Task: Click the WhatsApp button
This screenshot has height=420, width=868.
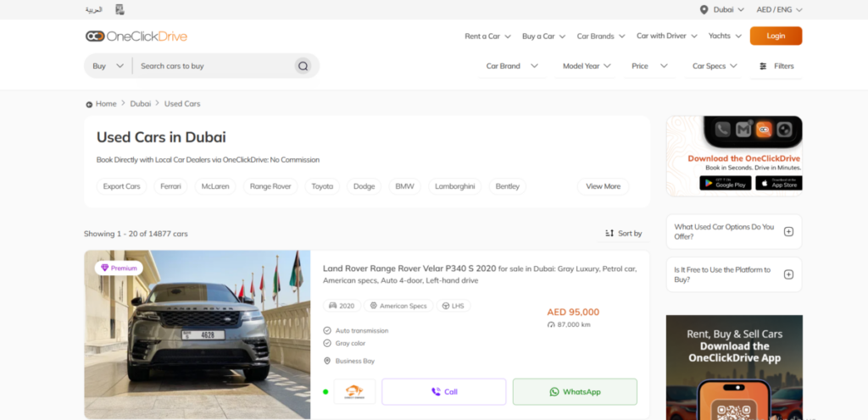Action: point(575,392)
